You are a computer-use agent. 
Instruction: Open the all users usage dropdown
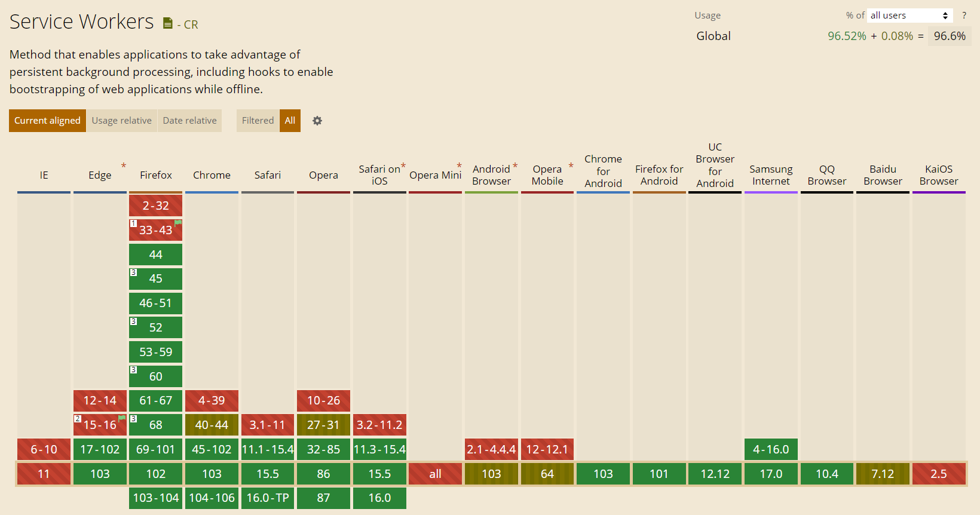tap(909, 16)
